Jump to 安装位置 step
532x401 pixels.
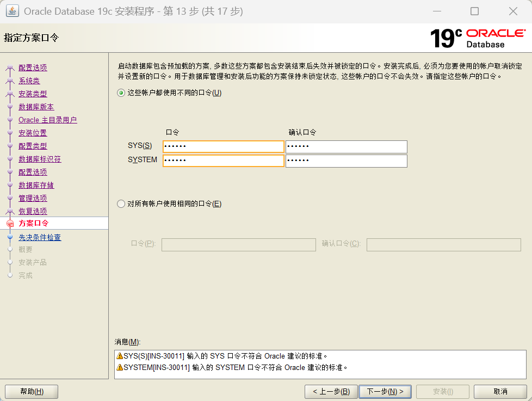33,133
